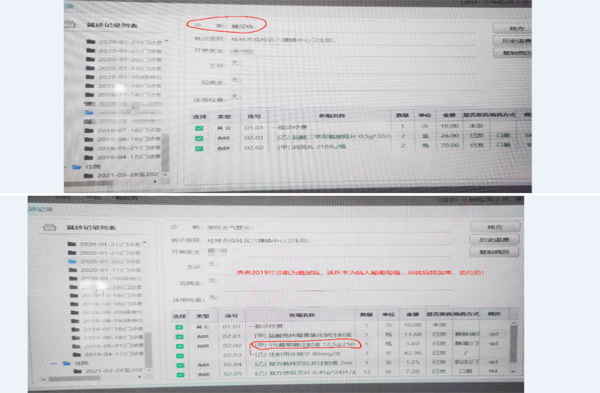Expand the 住院 node in the 糖尿病 window
Viewport: 600px width, 393px height.
[64, 167]
